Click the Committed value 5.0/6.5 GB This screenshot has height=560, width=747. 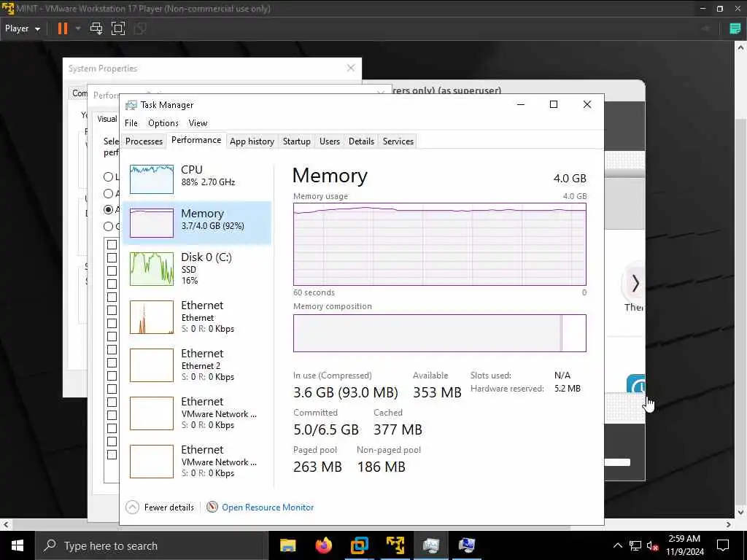click(x=326, y=429)
